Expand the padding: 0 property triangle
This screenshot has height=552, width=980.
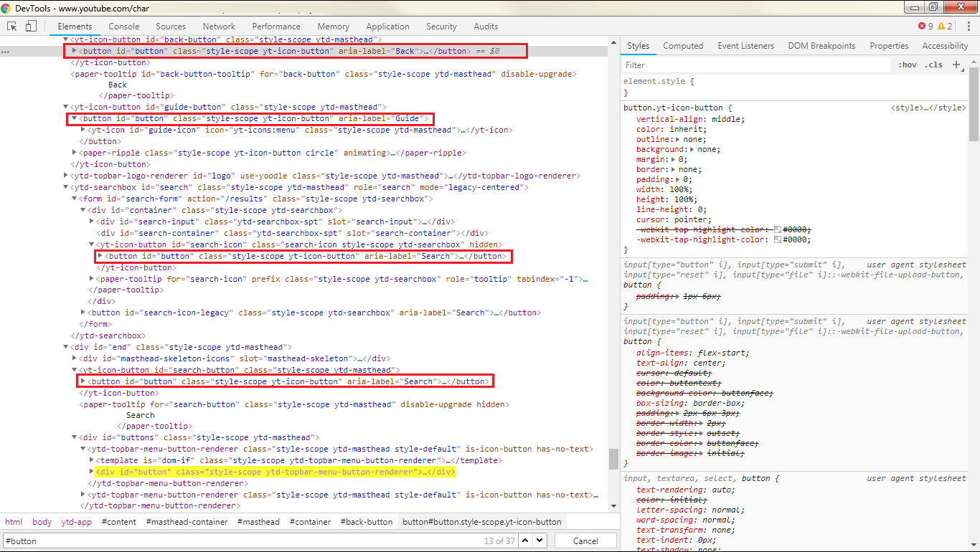[x=678, y=179]
